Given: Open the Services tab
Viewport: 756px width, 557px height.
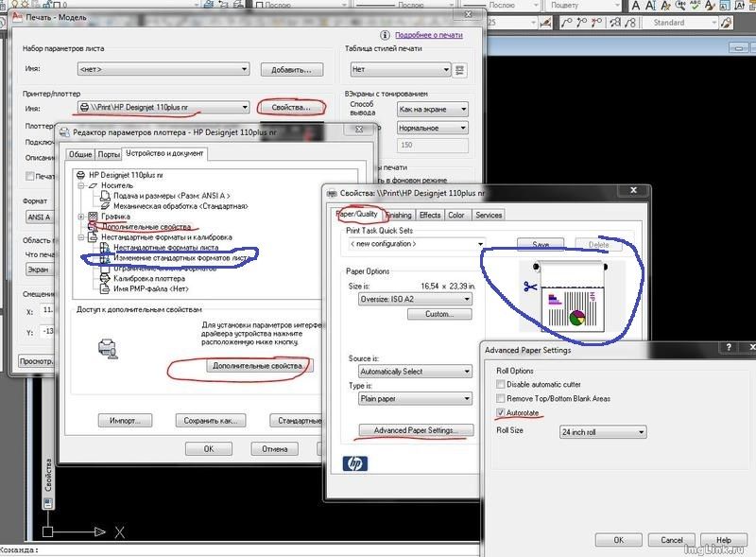Looking at the screenshot, I should (x=489, y=216).
